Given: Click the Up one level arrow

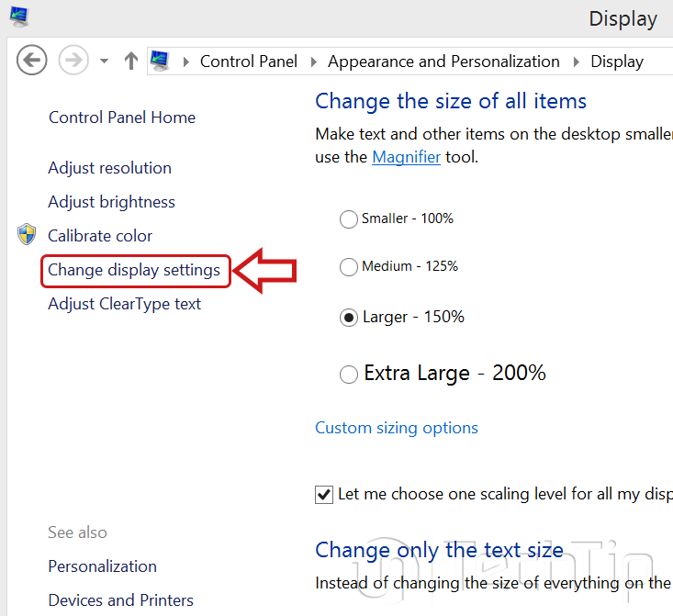Looking at the screenshot, I should tap(131, 62).
